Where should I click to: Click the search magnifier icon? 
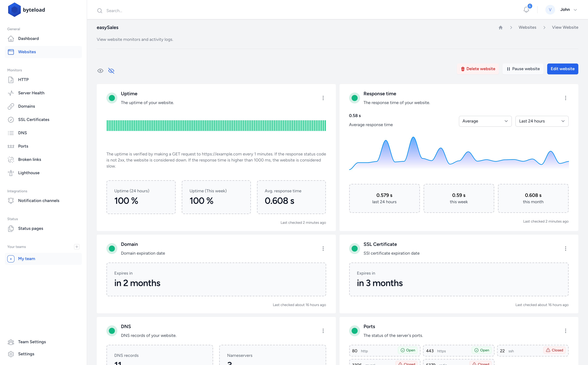(x=100, y=11)
